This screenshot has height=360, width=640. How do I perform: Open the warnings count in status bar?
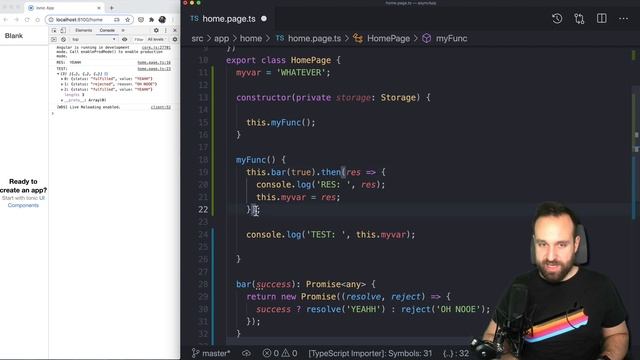pos(289,353)
